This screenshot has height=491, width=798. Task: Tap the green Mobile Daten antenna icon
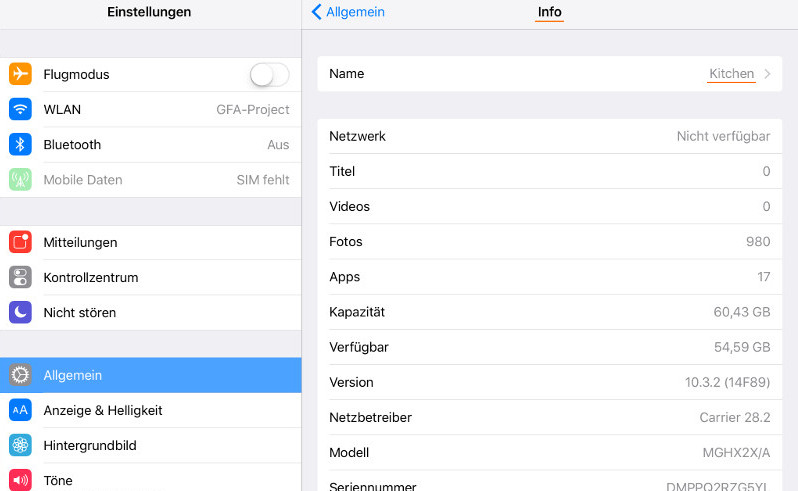[20, 180]
